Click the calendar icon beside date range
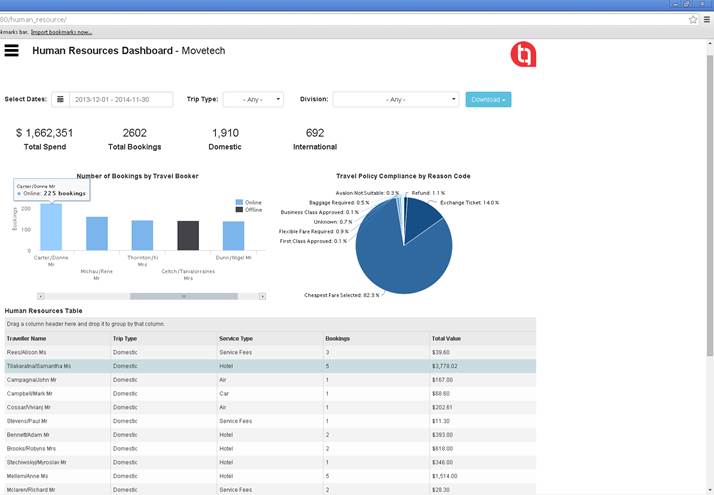The image size is (714, 495). click(60, 99)
